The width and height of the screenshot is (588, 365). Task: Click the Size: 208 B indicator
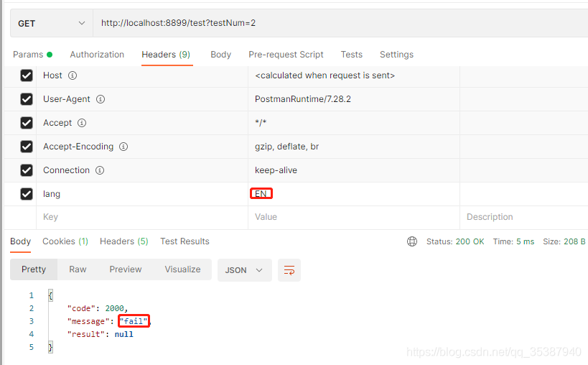(x=564, y=241)
